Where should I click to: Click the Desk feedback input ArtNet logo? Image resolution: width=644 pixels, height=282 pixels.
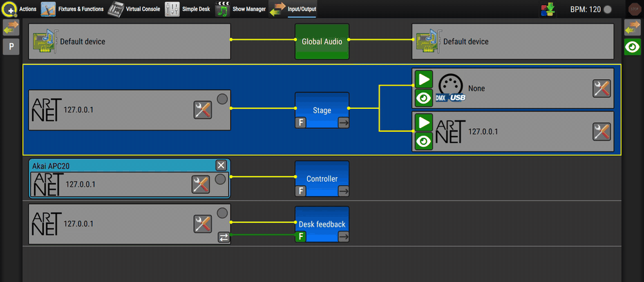click(46, 223)
